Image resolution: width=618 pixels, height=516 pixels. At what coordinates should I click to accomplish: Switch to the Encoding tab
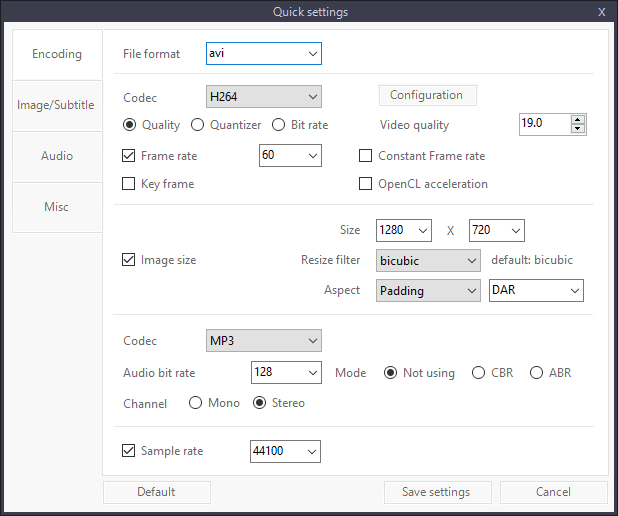(x=57, y=54)
